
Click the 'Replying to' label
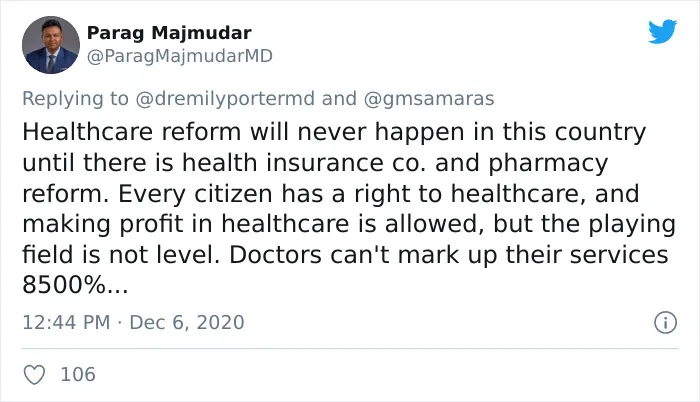pyautogui.click(x=75, y=99)
